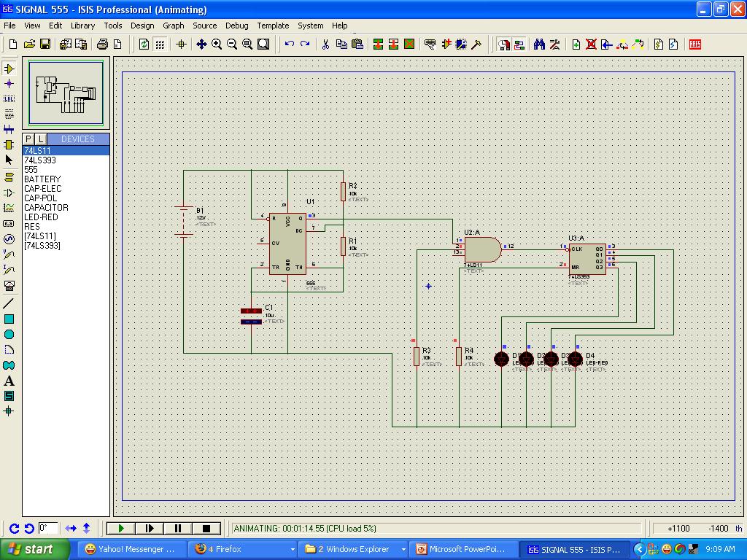Select the Junction dot tool
The width and height of the screenshot is (747, 560).
point(9,84)
